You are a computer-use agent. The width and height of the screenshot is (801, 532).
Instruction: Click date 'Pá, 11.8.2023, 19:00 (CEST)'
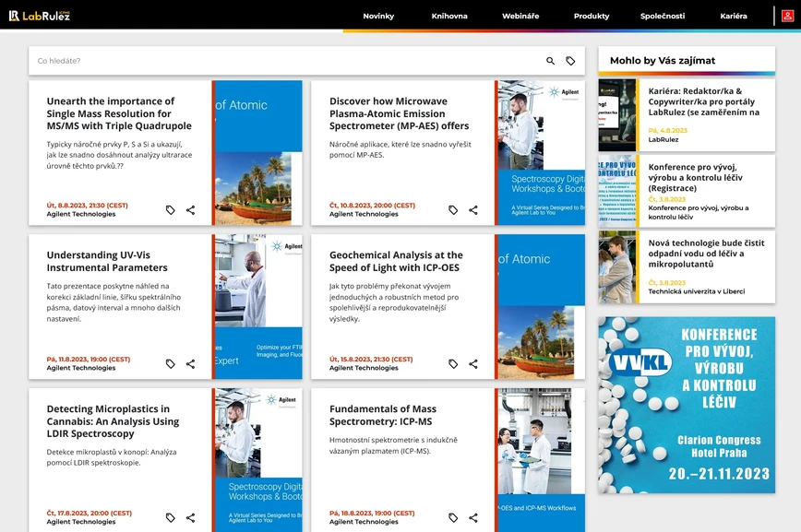click(x=89, y=359)
